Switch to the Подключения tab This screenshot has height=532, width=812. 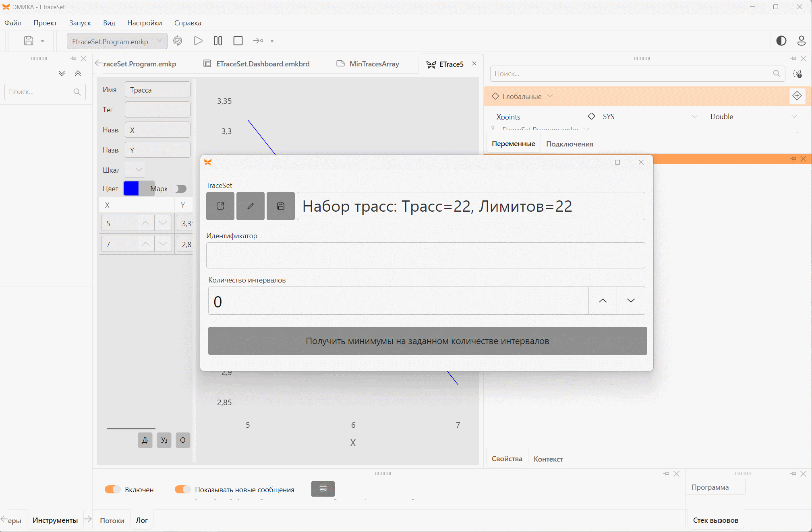(x=570, y=144)
